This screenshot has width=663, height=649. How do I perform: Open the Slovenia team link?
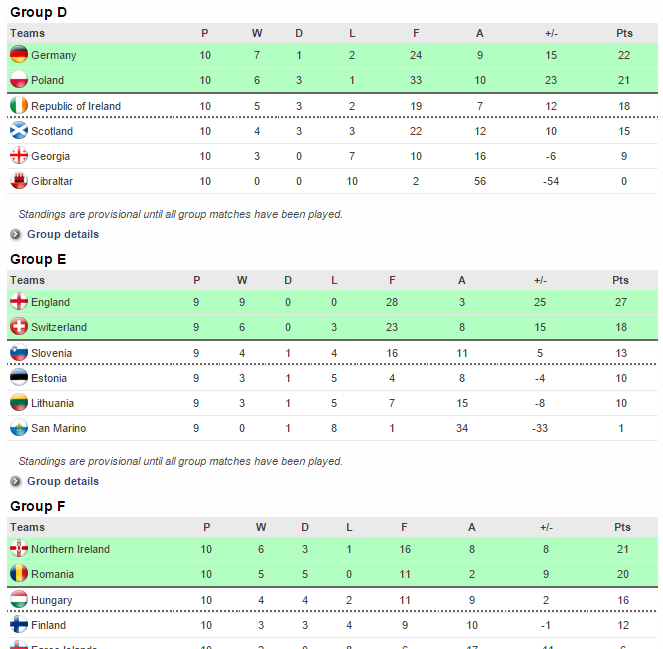[51, 353]
